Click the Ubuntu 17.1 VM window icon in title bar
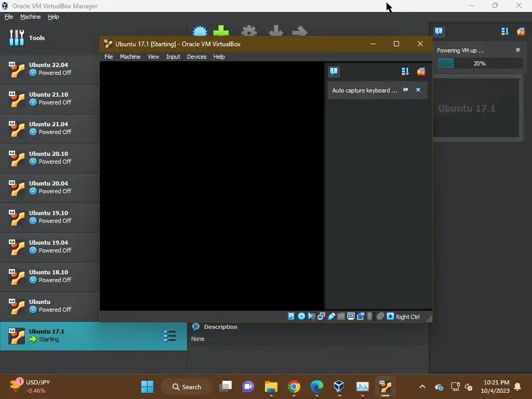The image size is (532, 399). click(x=108, y=44)
